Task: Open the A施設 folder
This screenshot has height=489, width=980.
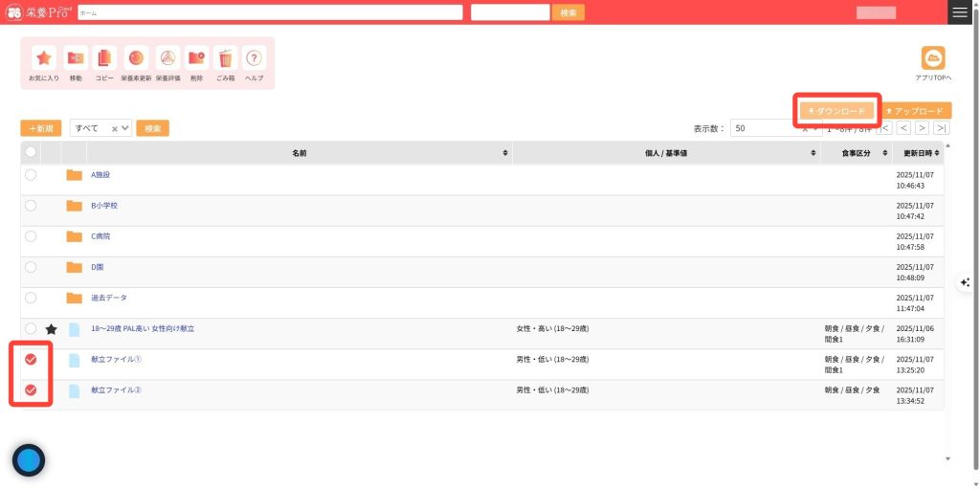Action: tap(100, 175)
